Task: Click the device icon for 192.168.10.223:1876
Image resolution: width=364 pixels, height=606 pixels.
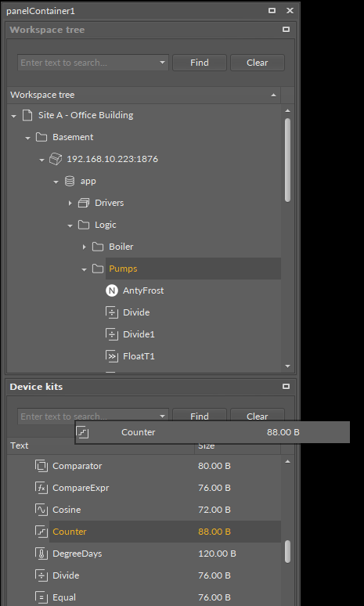Action: [x=56, y=159]
